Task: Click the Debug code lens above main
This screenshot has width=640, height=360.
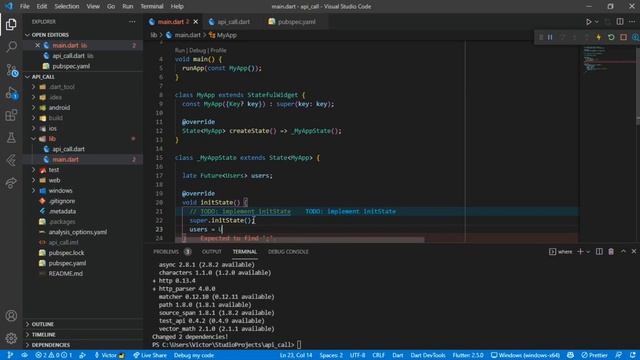Action: pos(198,51)
